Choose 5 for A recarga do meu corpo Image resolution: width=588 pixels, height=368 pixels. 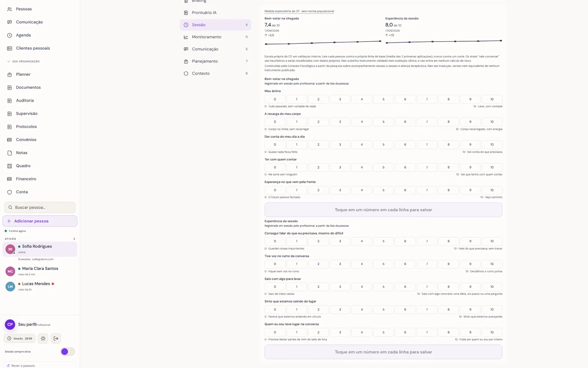pos(383,122)
